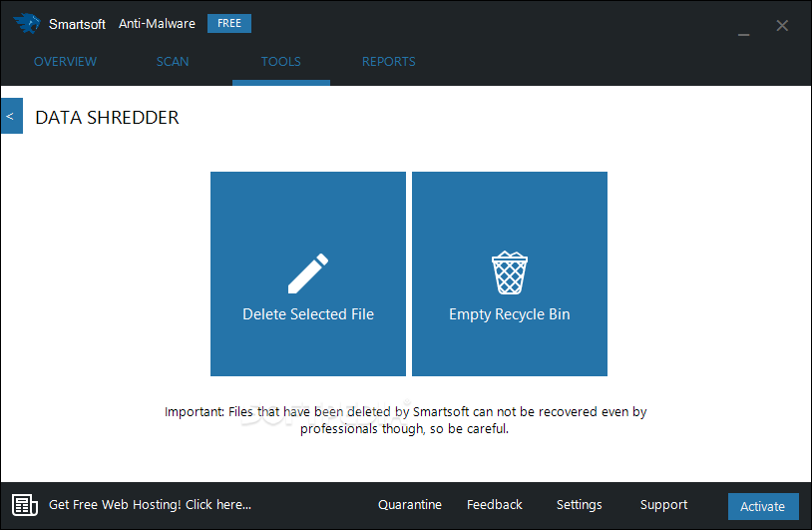Click the 'Important: Files that have been deleted' notice
Image resolution: width=812 pixels, height=530 pixels.
(x=405, y=420)
